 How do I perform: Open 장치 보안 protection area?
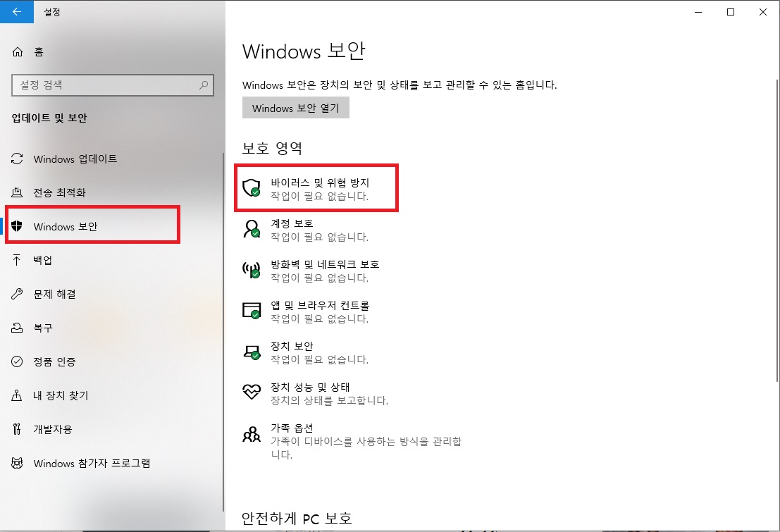(x=306, y=352)
